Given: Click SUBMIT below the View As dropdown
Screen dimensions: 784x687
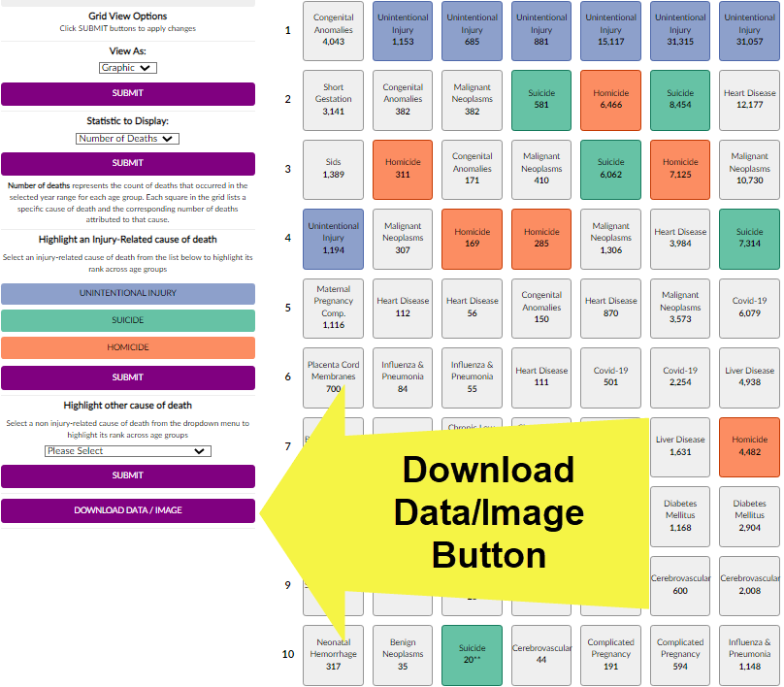Looking at the screenshot, I should pos(128,94).
